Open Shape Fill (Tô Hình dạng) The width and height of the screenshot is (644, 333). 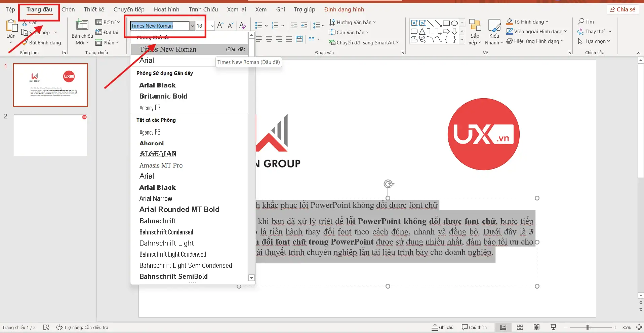point(527,22)
